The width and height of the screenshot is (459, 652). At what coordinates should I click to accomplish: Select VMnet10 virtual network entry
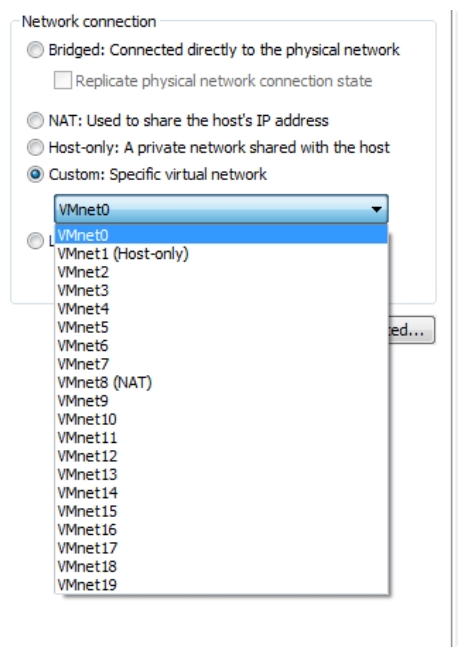[x=221, y=419]
